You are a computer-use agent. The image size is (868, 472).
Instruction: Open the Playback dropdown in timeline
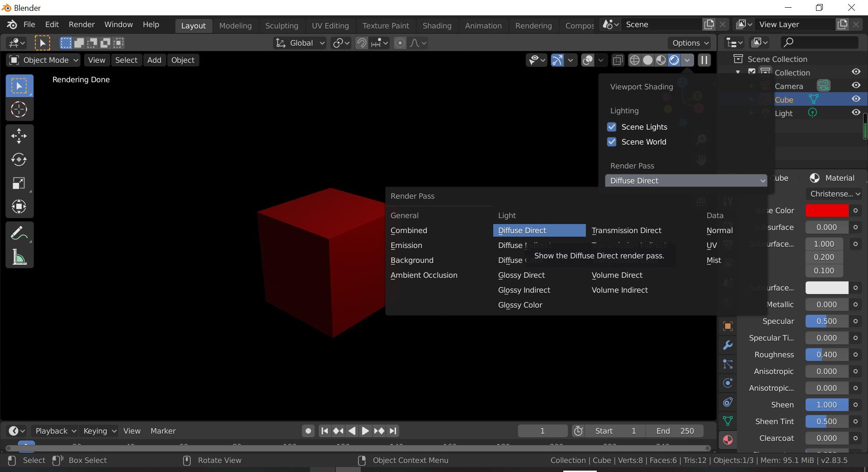tap(56, 431)
